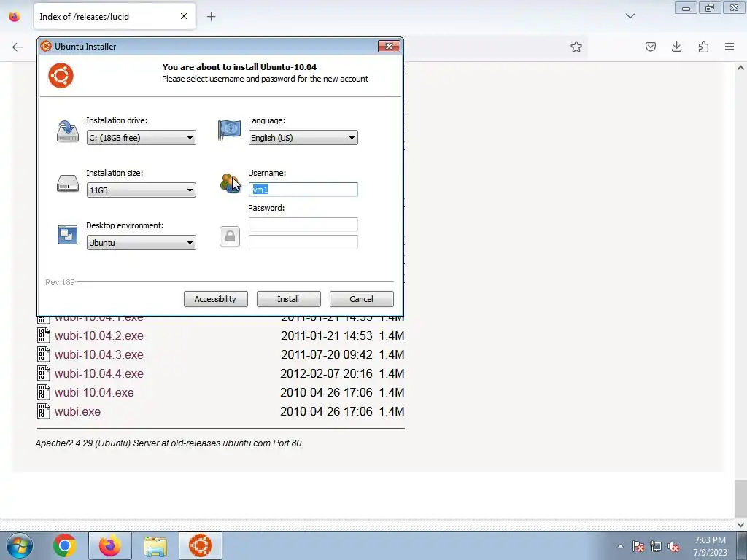The height and width of the screenshot is (560, 747).
Task: Go back in Firefox
Action: pos(18,47)
